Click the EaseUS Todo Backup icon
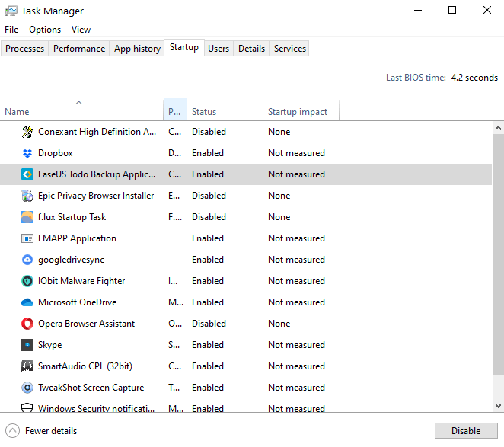The image size is (504, 447). [x=27, y=174]
